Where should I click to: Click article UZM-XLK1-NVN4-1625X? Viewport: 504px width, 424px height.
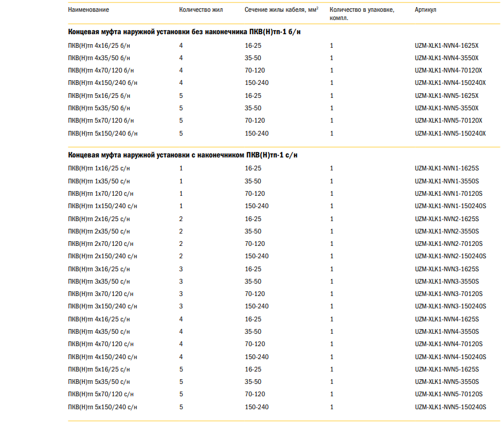(447, 45)
